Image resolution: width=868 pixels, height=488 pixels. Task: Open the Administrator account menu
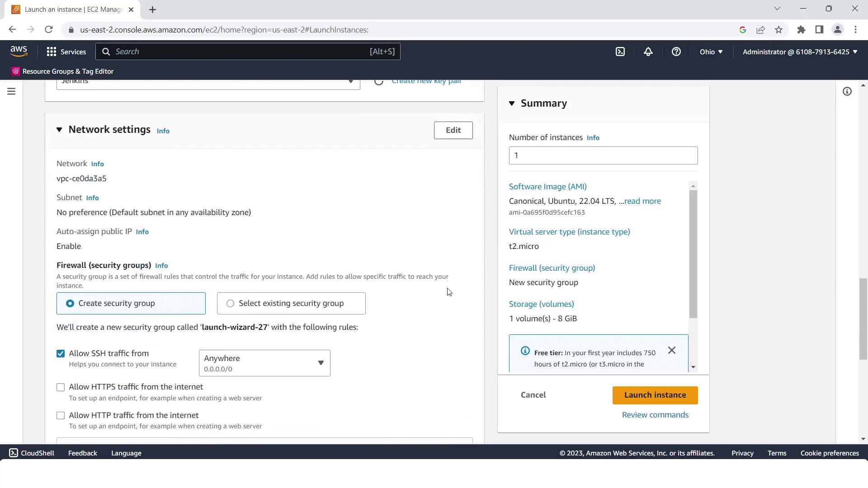[x=800, y=52]
